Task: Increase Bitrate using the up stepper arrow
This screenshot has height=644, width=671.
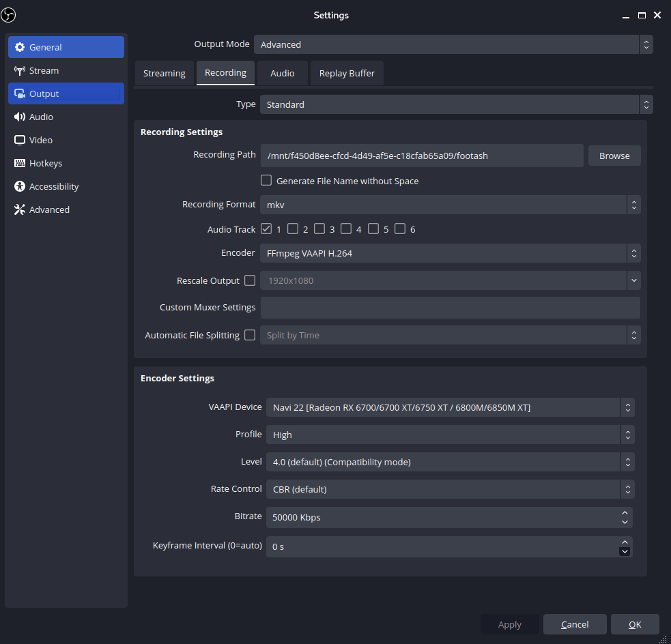Action: pyautogui.click(x=626, y=513)
